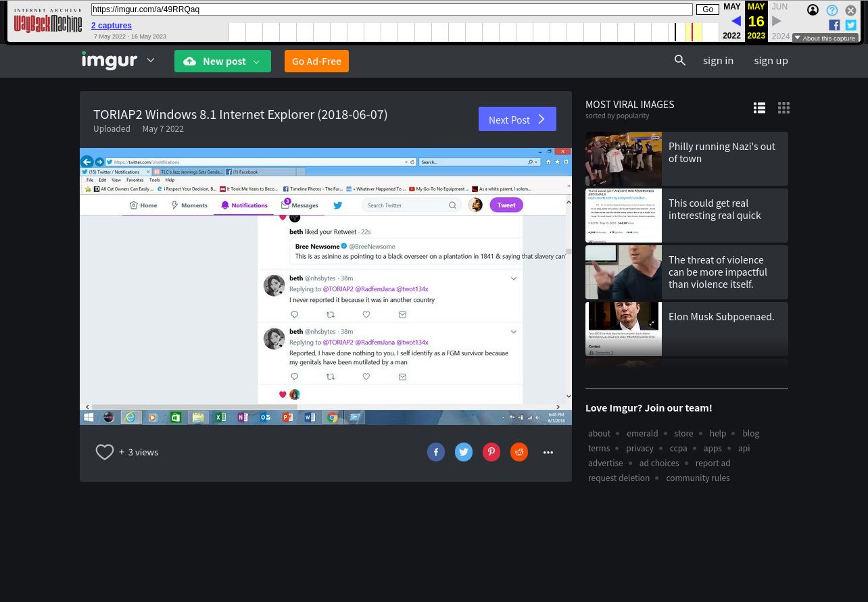Open the 2 captures link
This screenshot has width=868, height=602.
(x=112, y=26)
